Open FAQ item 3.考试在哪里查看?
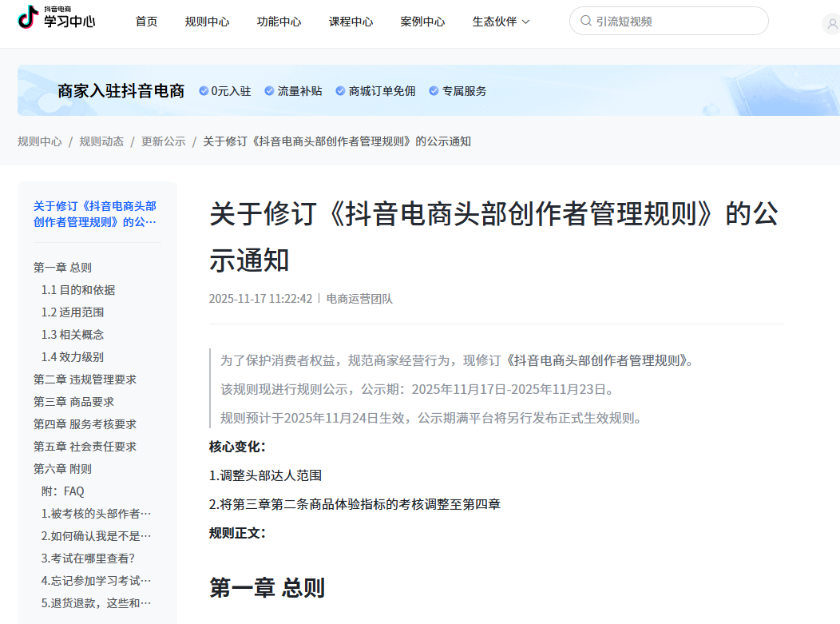840x624 pixels. click(88, 558)
